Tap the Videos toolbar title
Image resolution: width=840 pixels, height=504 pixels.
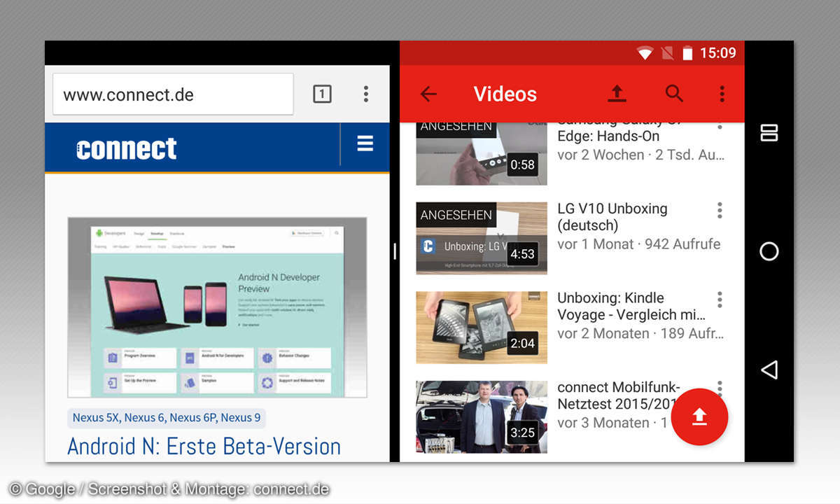pyautogui.click(x=505, y=94)
